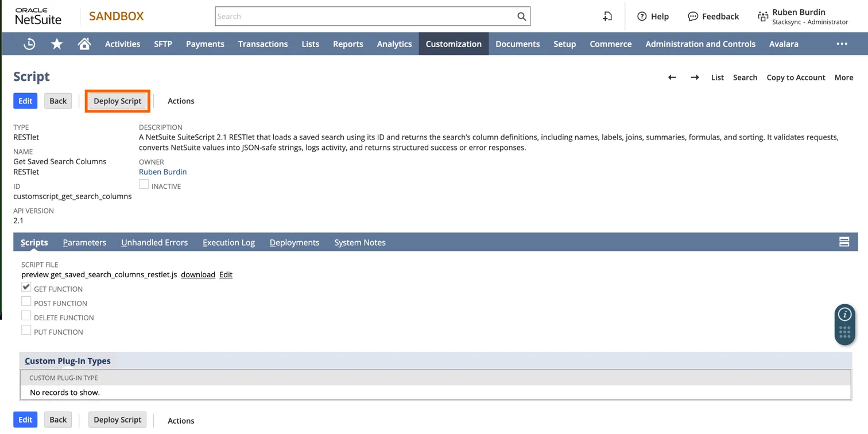This screenshot has width=868, height=434.
Task: Go to previous record arrow
Action: pyautogui.click(x=672, y=77)
